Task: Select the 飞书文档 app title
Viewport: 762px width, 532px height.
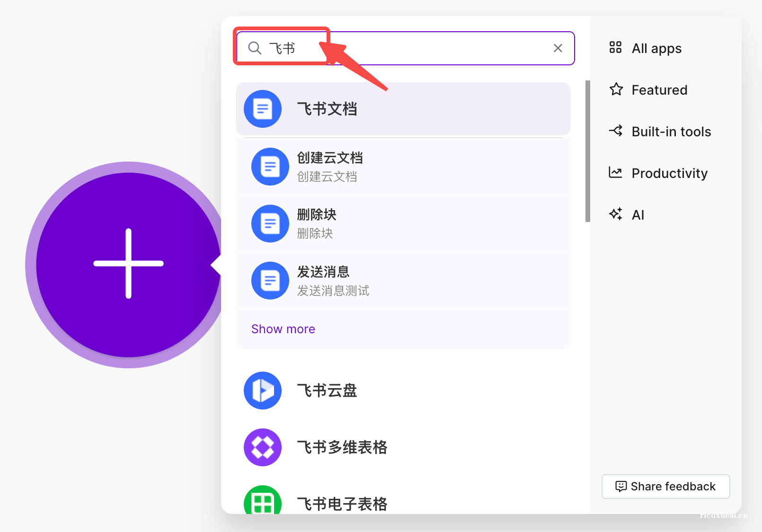Action: (327, 109)
